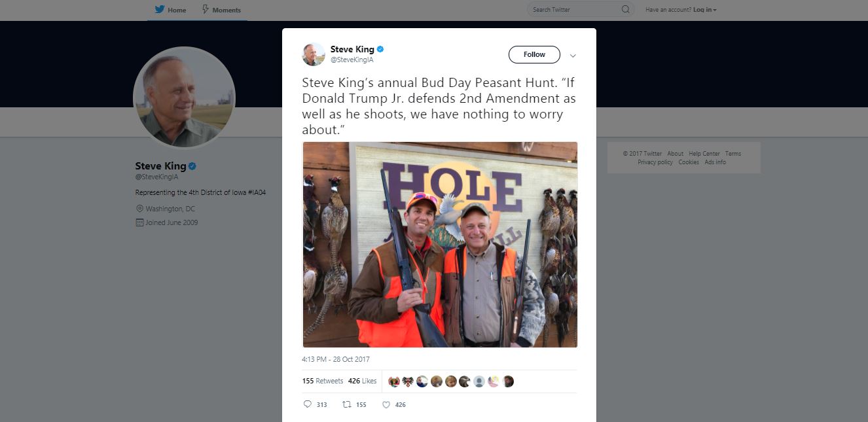
Task: Click the reply speech bubble icon
Action: [x=308, y=404]
